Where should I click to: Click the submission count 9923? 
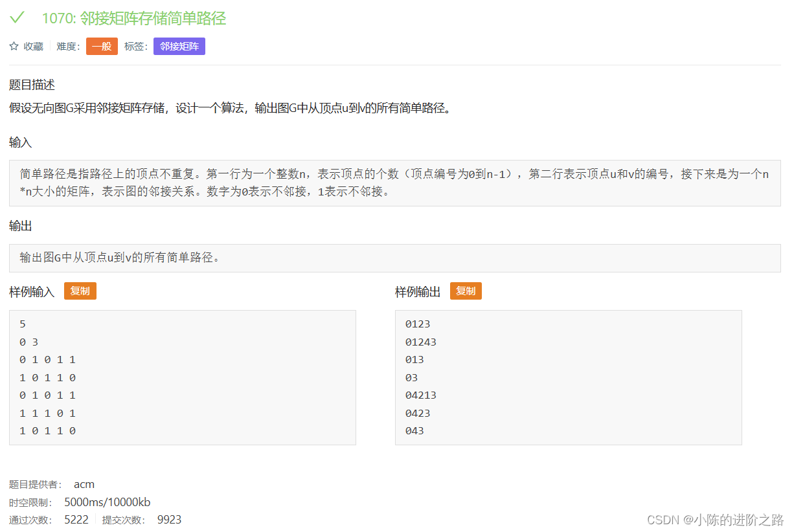click(169, 520)
